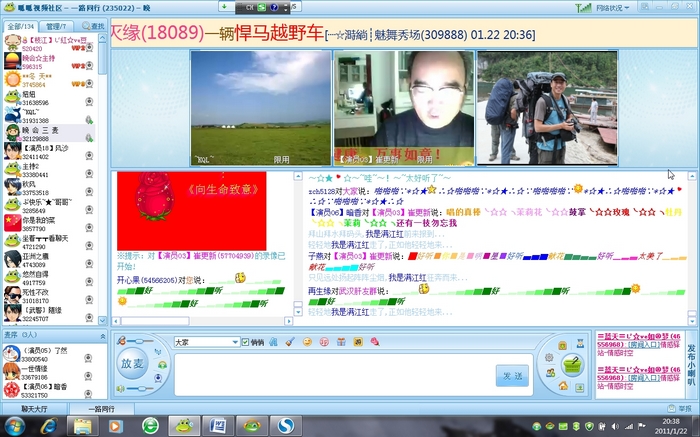Open the pink face emoticon icon
Screen dimensions: 700x437
[x=324, y=342]
